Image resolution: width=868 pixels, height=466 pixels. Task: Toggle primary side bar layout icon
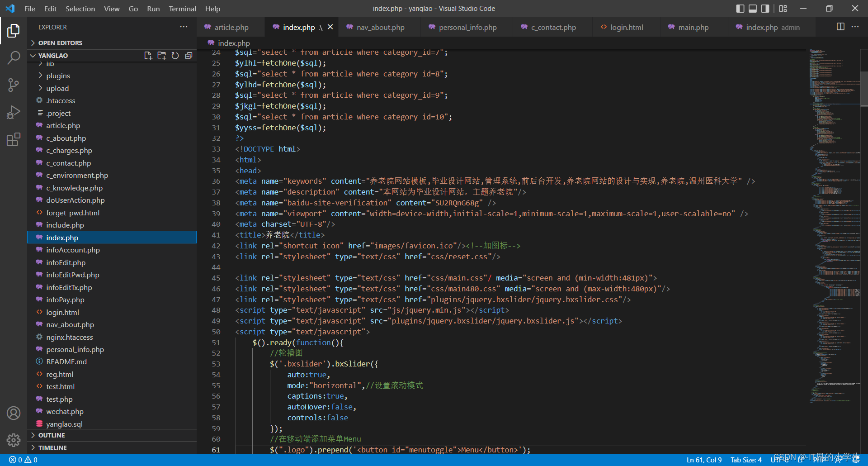(740, 9)
